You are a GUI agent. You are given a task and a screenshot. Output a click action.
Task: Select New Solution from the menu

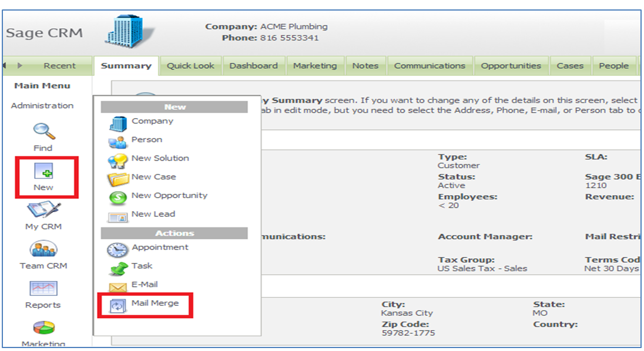pos(160,158)
